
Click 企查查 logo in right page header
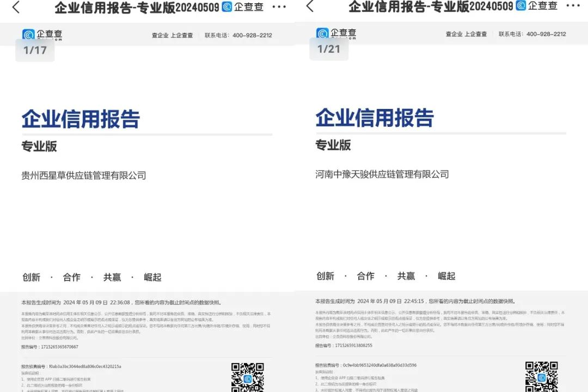[336, 34]
